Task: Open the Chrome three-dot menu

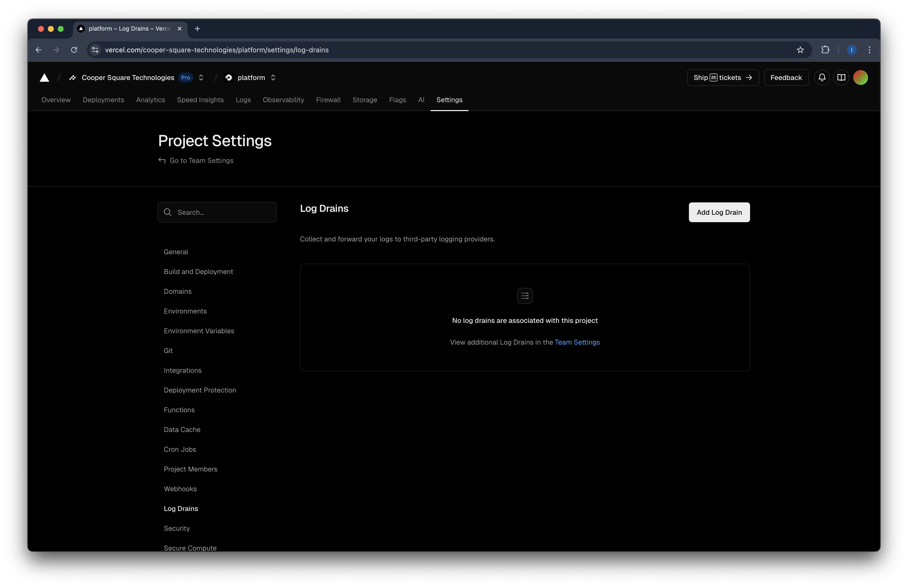Action: 870,50
